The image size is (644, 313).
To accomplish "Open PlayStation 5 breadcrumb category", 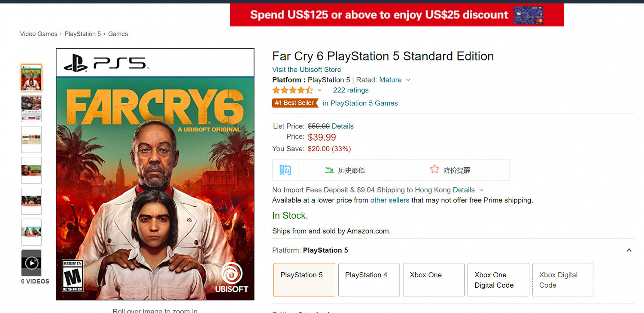I will [x=82, y=34].
